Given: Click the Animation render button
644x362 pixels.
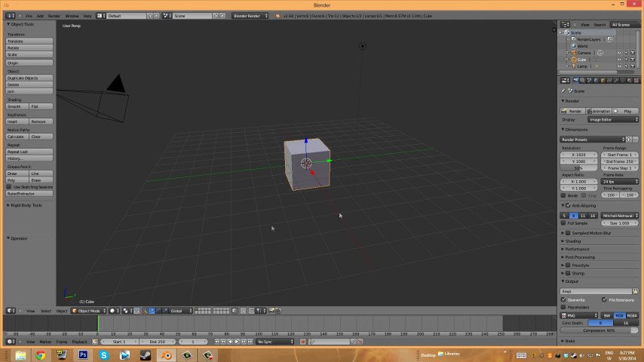Looking at the screenshot, I should coord(600,111).
